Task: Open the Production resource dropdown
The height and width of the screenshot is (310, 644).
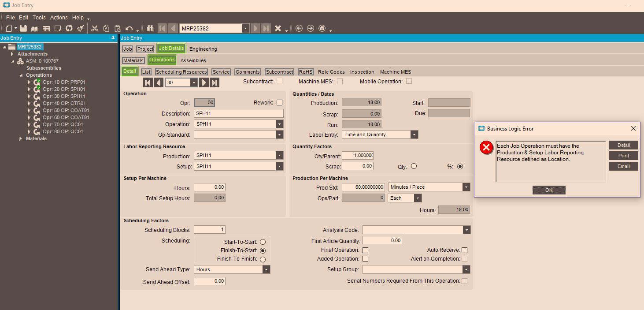Action: (279, 156)
